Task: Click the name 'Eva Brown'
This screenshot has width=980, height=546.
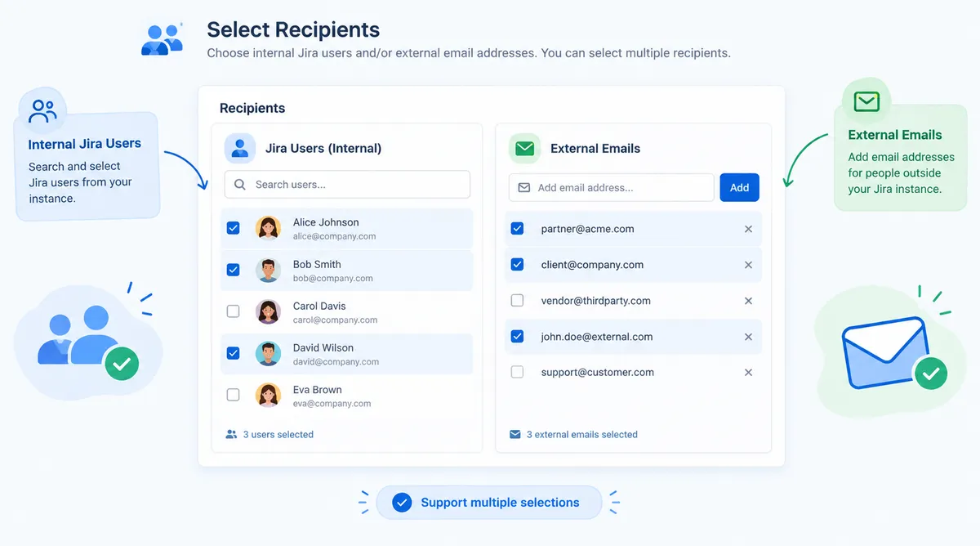Action: coord(318,390)
